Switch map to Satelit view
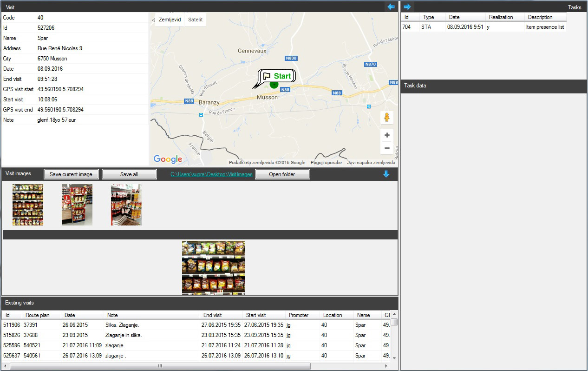Screen dimensions: 588x371 point(195,20)
